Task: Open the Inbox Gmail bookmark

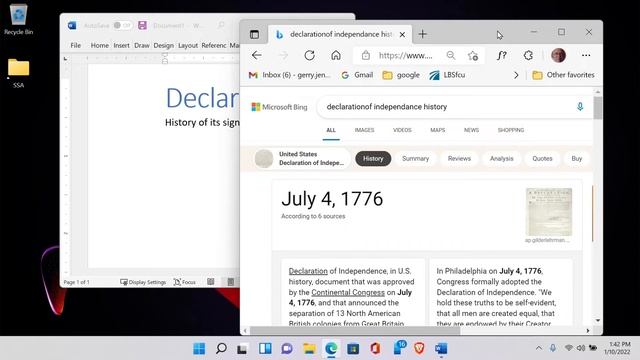Action: [289, 75]
